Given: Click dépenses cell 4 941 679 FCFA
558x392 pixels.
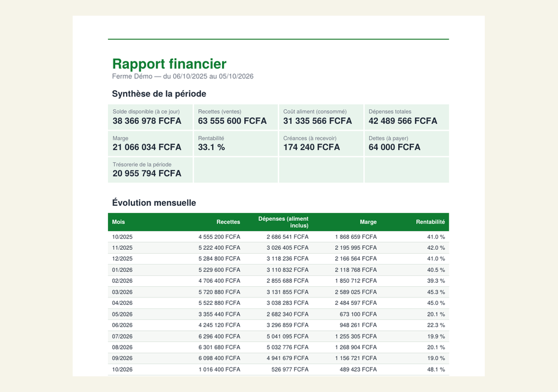Looking at the screenshot, I should (x=288, y=358).
